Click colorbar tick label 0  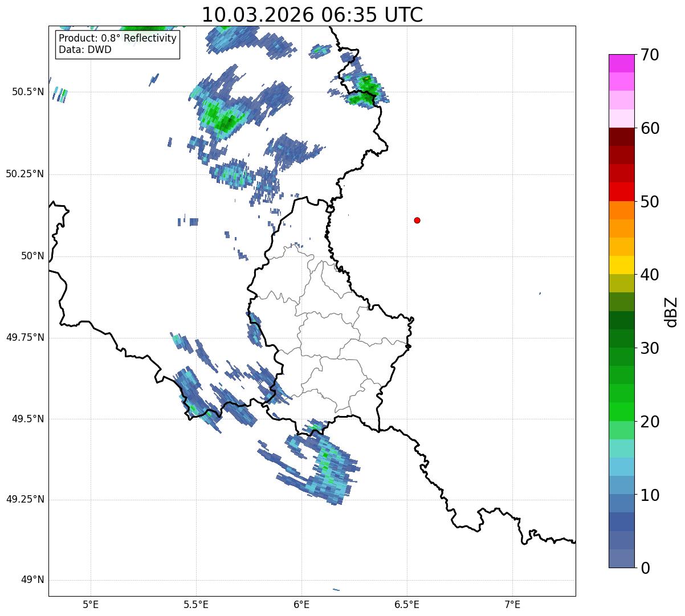[x=645, y=568]
